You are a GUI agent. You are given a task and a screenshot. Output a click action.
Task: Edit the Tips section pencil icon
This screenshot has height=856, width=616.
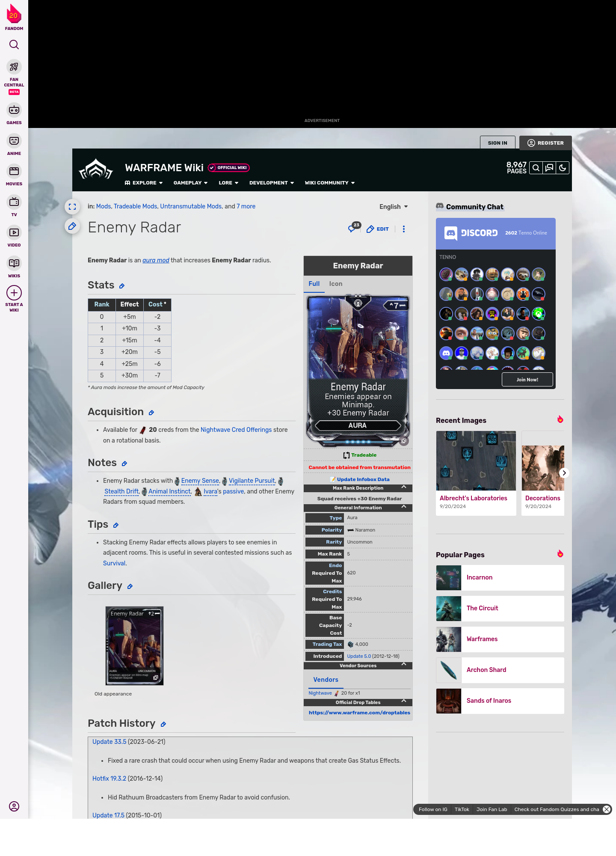pos(116,525)
